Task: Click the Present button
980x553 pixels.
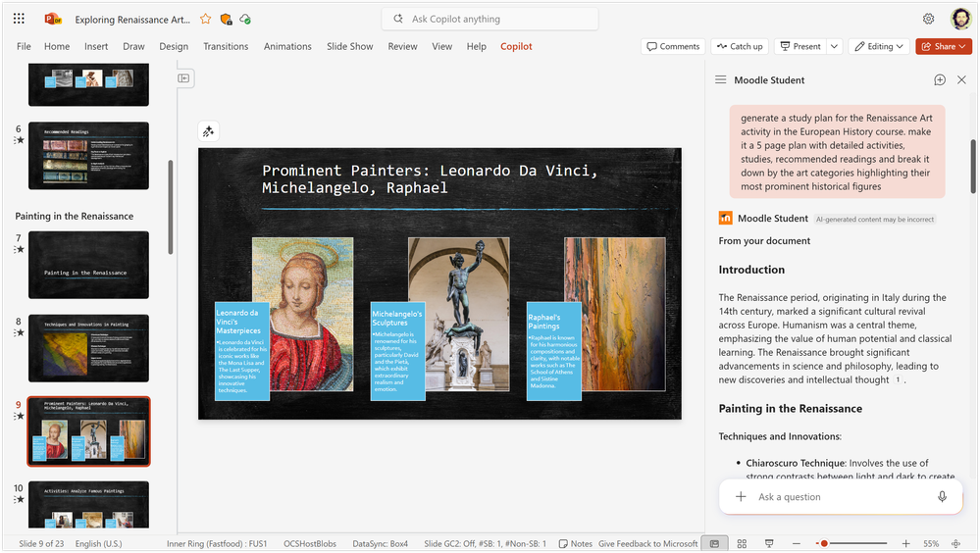Action: click(x=800, y=46)
